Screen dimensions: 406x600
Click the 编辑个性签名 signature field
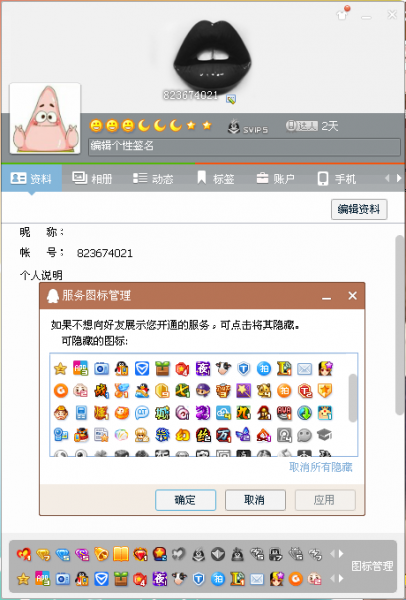(245, 147)
